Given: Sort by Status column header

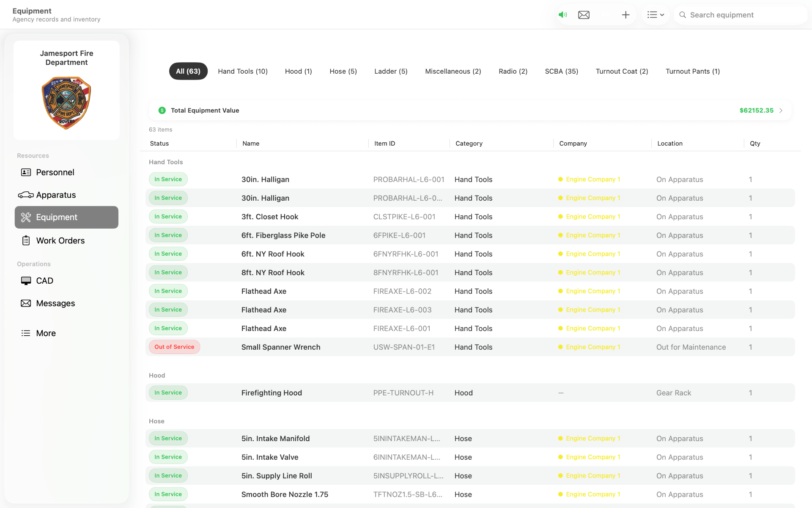Looking at the screenshot, I should pos(159,144).
